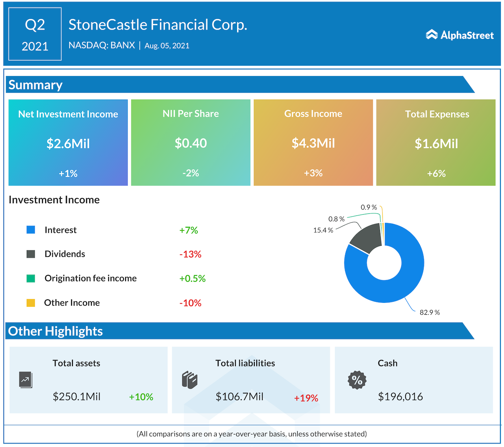Click the +0.5% Origination fee change
Screen dimensions: 504x447
193,278
